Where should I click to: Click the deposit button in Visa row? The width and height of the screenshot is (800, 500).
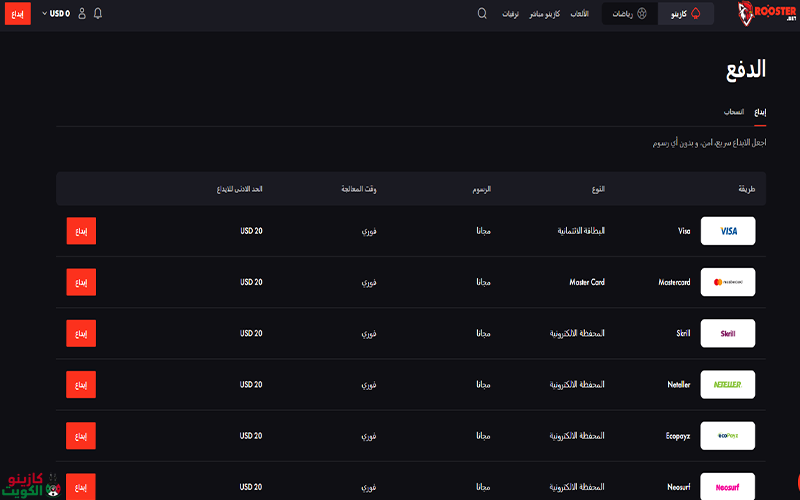click(81, 231)
